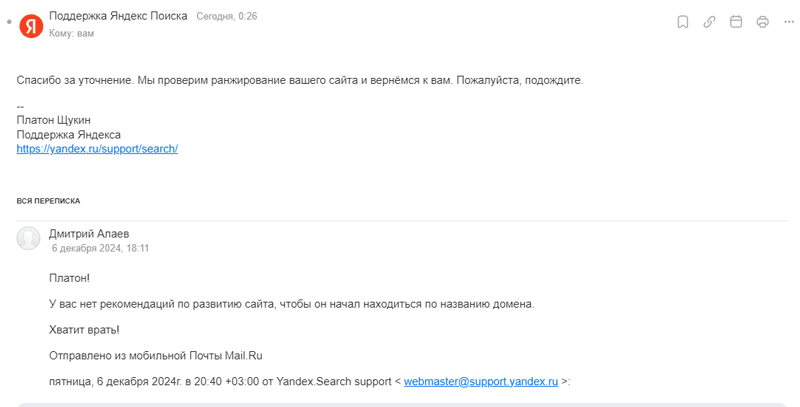This screenshot has height=407, width=800.
Task: Open the yandex.ru/support/search link
Action: 97,149
